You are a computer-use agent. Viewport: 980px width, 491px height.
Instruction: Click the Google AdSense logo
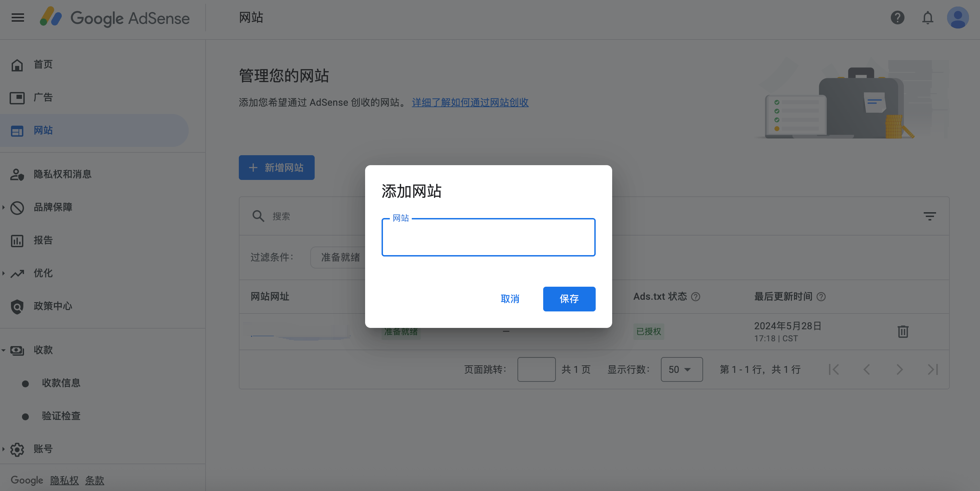115,18
